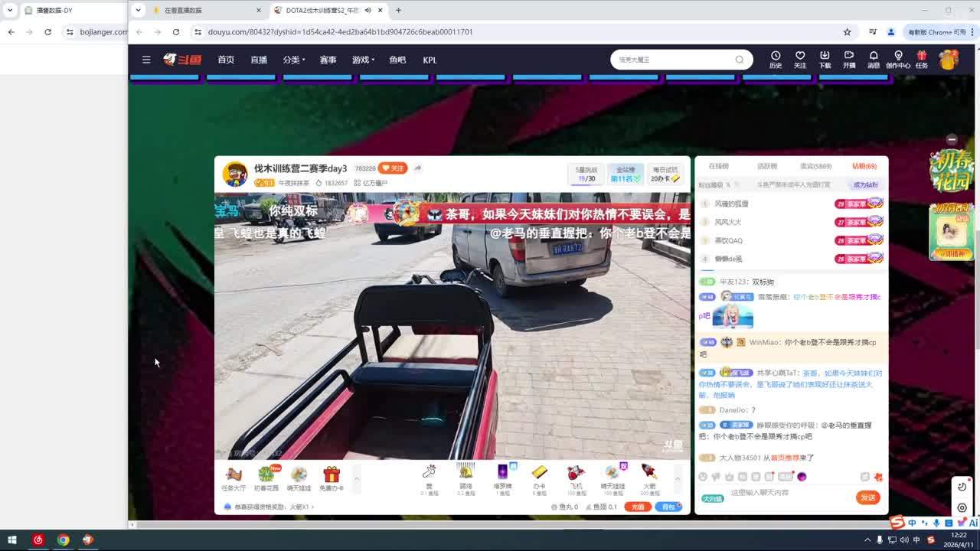Expand the 分类 category dropdown
The height and width of the screenshot is (551, 980).
click(293, 60)
